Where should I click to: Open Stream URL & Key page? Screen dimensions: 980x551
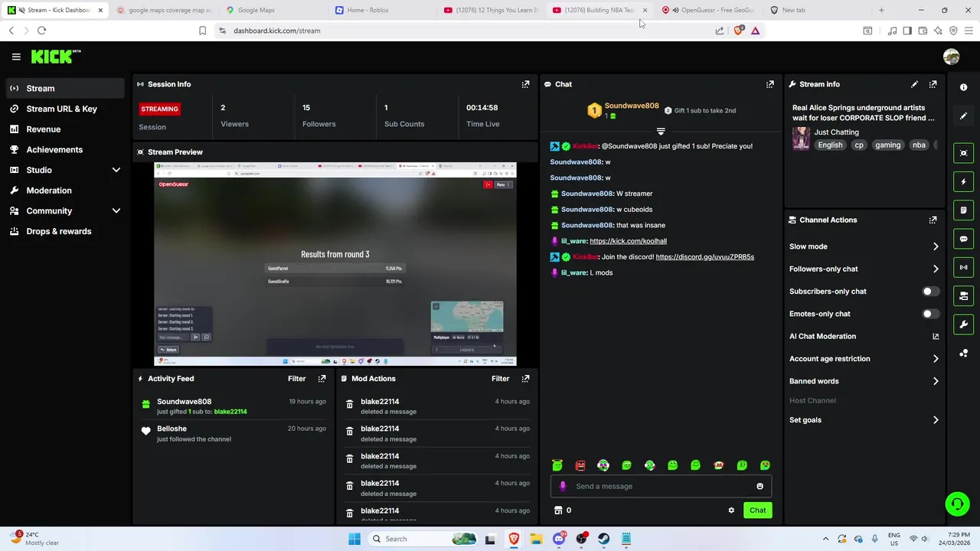tap(65, 109)
